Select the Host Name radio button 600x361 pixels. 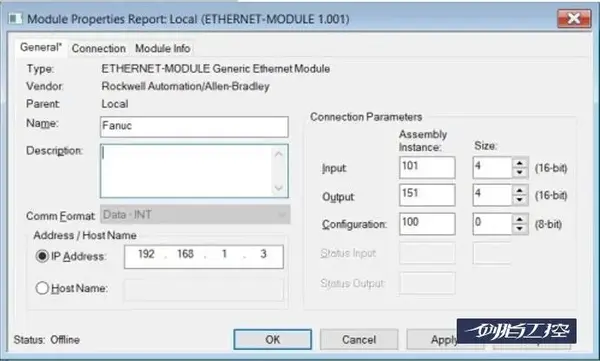(x=42, y=288)
